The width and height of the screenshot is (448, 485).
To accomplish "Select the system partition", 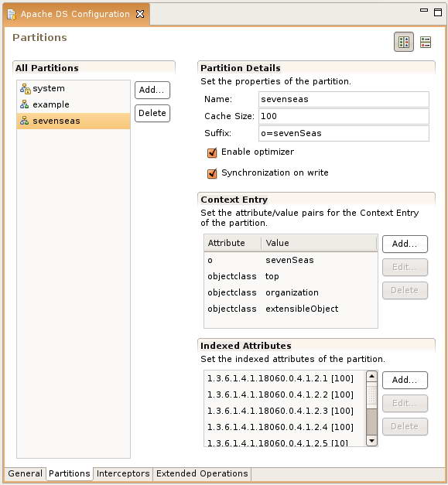I will (x=74, y=88).
